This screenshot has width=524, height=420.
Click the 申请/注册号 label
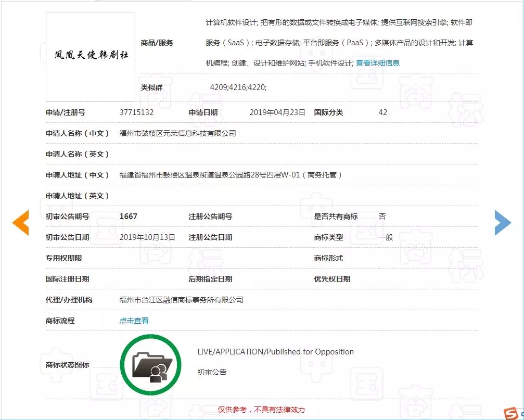pyautogui.click(x=66, y=112)
